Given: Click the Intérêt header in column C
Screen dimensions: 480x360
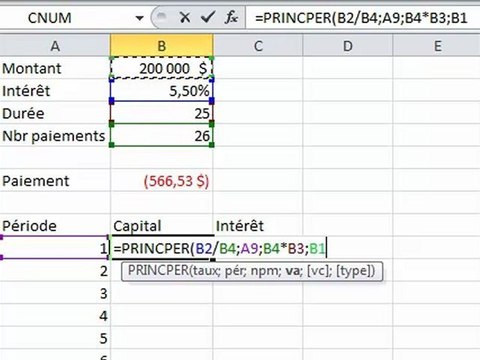Looking at the screenshot, I should [258, 226].
